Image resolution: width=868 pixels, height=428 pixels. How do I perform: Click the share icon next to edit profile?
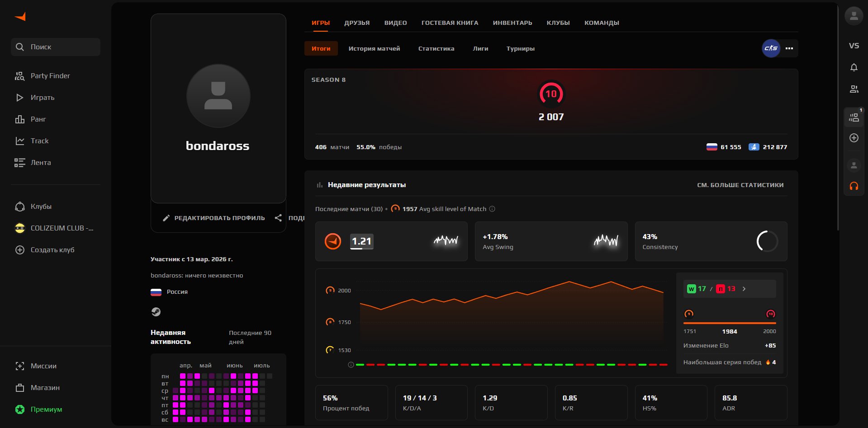[278, 218]
